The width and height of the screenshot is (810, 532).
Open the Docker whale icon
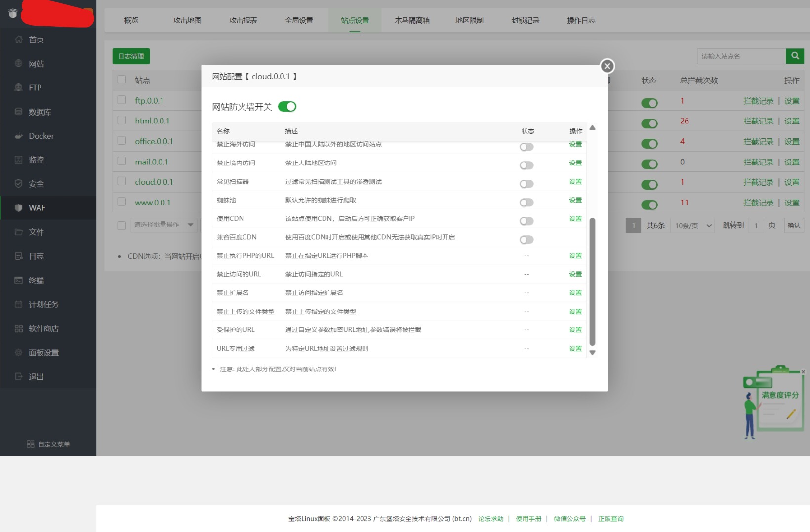coord(19,136)
